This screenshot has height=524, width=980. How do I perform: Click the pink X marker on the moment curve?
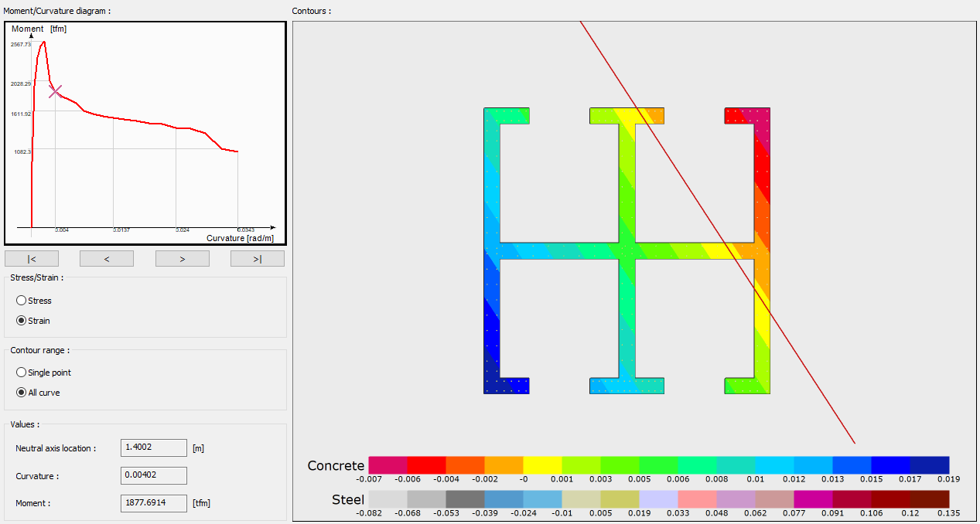click(x=54, y=91)
